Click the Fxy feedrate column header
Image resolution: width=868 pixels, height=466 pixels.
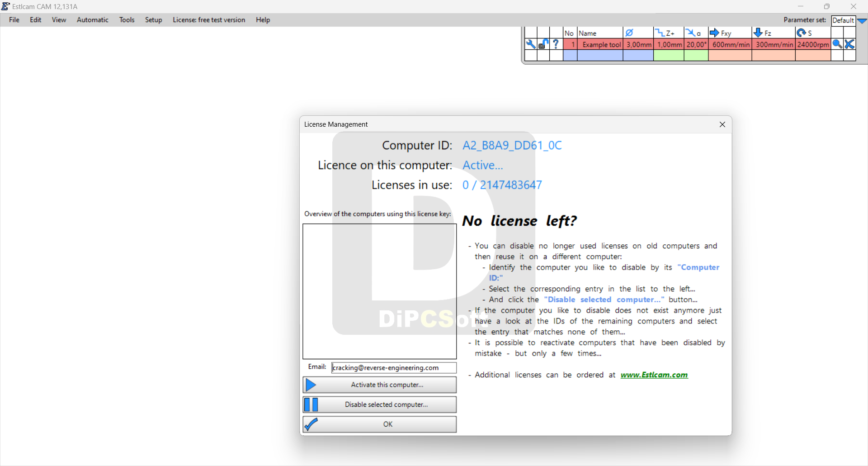coord(730,33)
